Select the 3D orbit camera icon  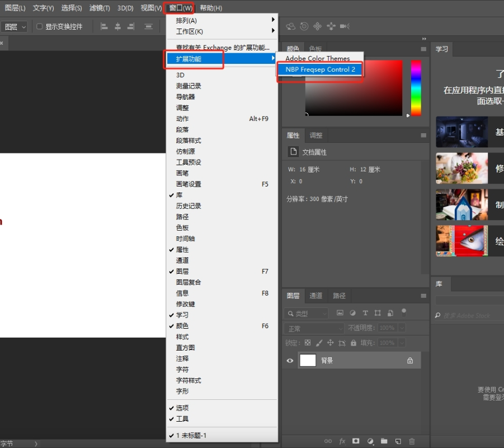(x=290, y=26)
